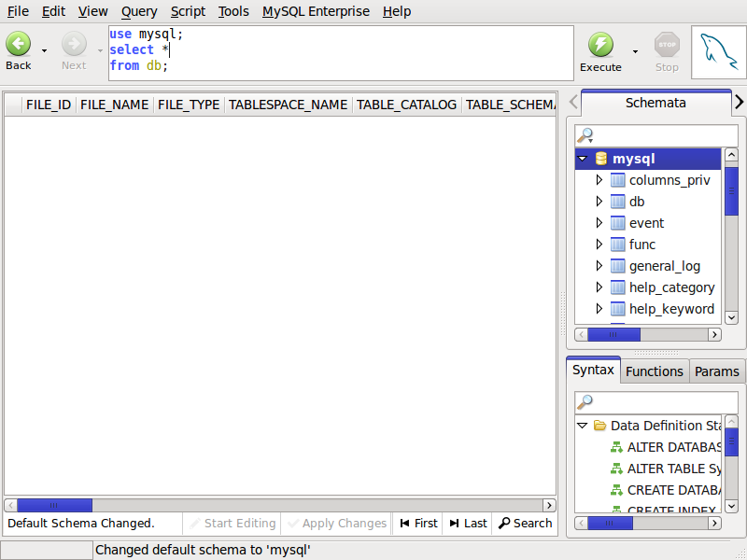Switch to the Functions tab
This screenshot has width=747, height=560.
click(654, 371)
